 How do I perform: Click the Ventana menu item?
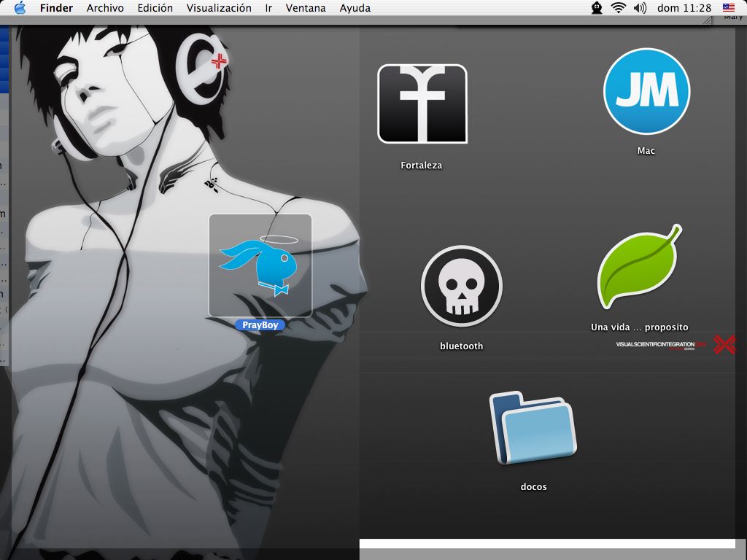pos(306,8)
